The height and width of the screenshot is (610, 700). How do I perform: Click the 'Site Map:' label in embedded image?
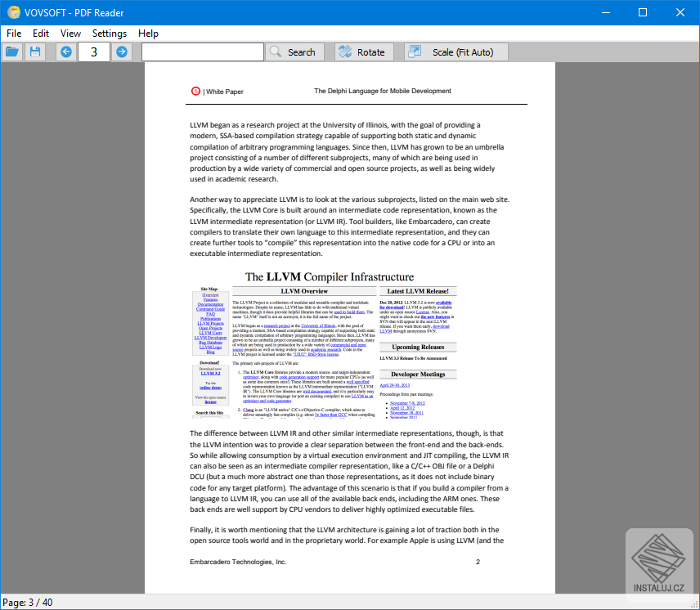click(209, 289)
